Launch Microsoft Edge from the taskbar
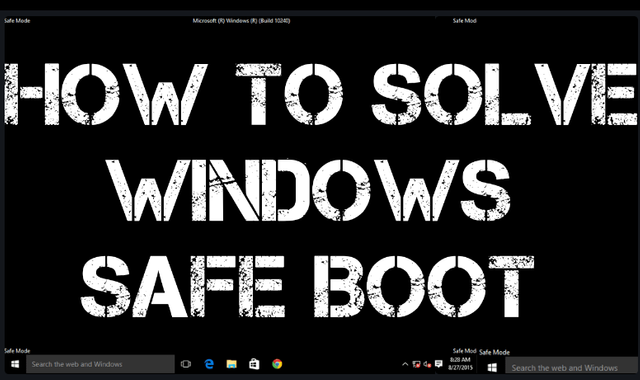 point(209,364)
